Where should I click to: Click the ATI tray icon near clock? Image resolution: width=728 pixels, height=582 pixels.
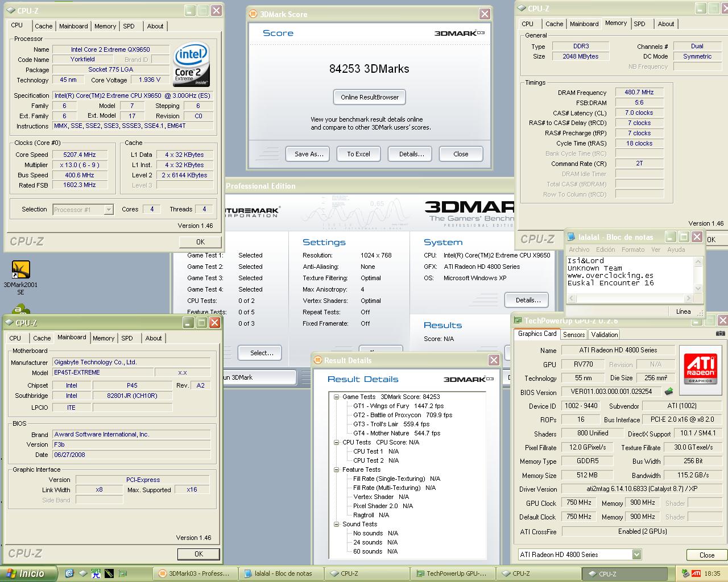pyautogui.click(x=696, y=573)
